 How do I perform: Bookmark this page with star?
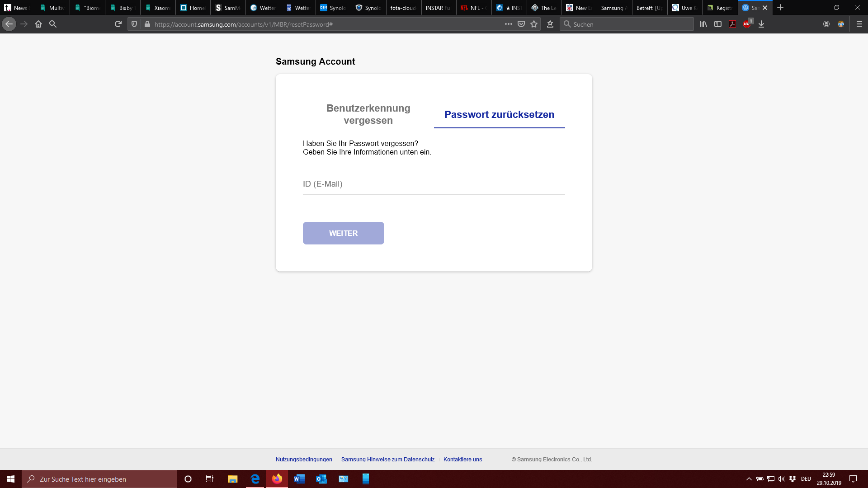click(x=534, y=24)
